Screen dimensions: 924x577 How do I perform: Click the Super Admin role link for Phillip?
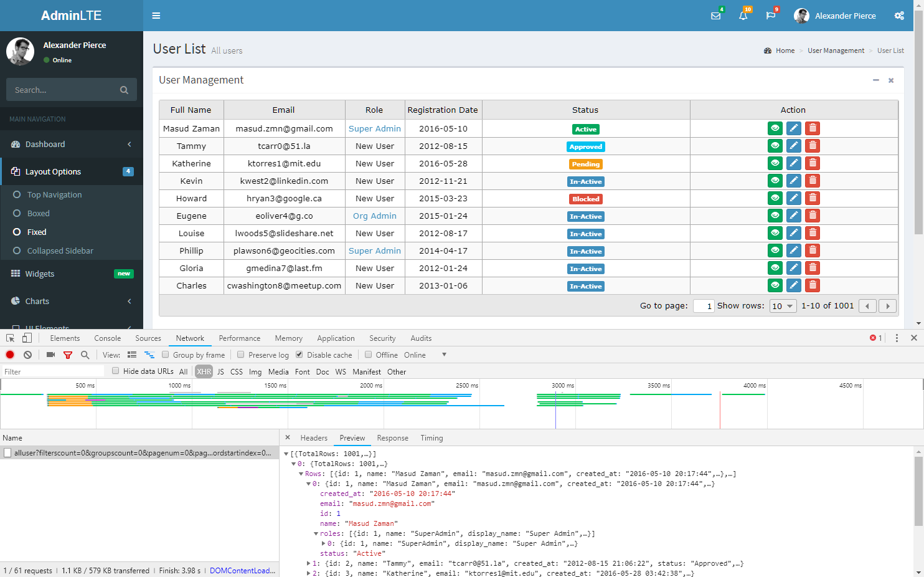point(374,250)
